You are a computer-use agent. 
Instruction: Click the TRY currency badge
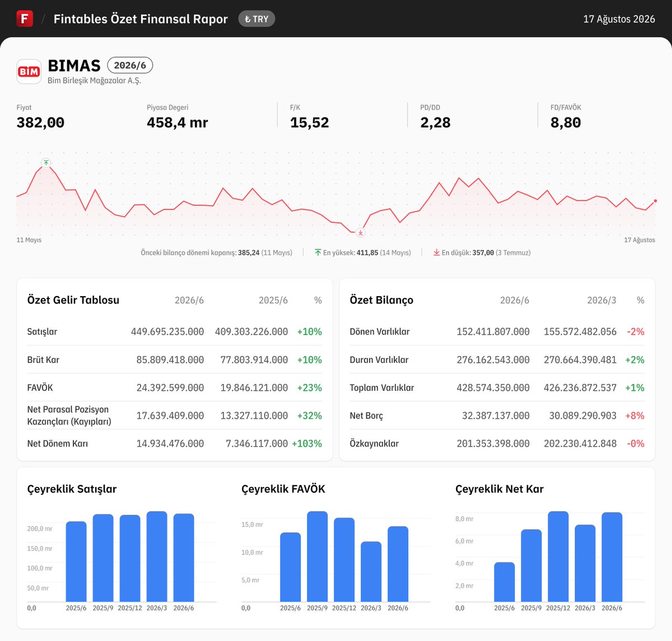256,19
